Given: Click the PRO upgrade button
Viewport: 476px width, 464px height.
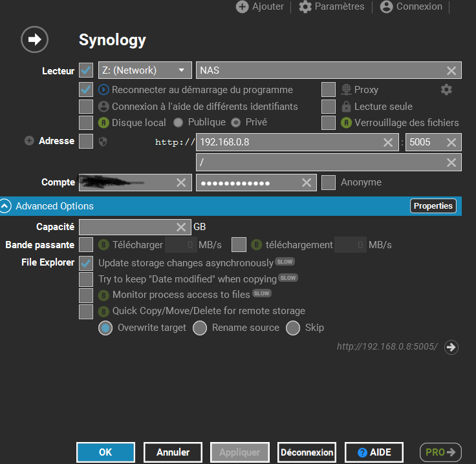Looking at the screenshot, I should point(441,452).
